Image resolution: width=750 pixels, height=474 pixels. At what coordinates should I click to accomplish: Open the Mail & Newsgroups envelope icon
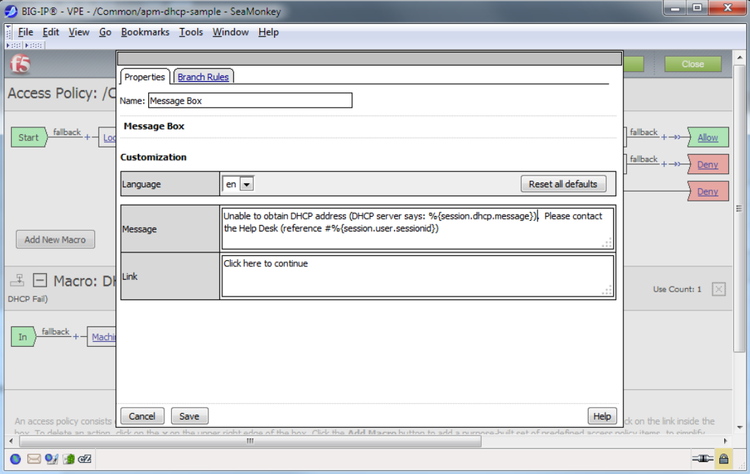click(x=33, y=459)
